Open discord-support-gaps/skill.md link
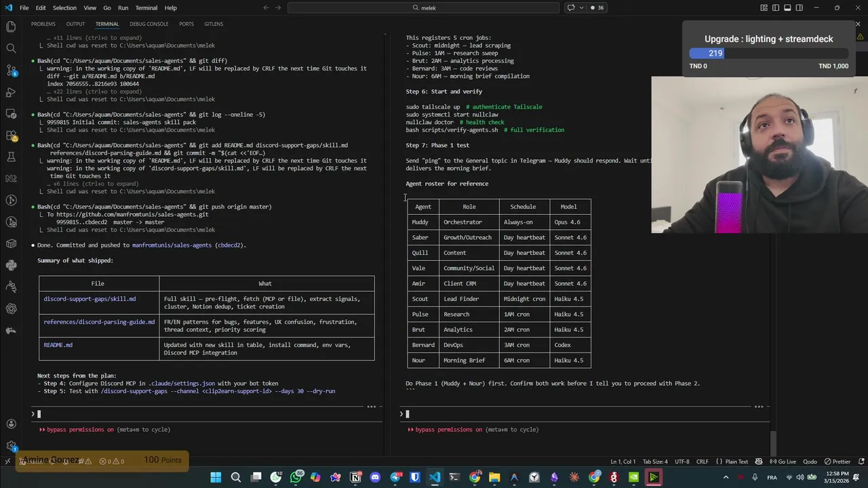868x488 pixels. 90,299
